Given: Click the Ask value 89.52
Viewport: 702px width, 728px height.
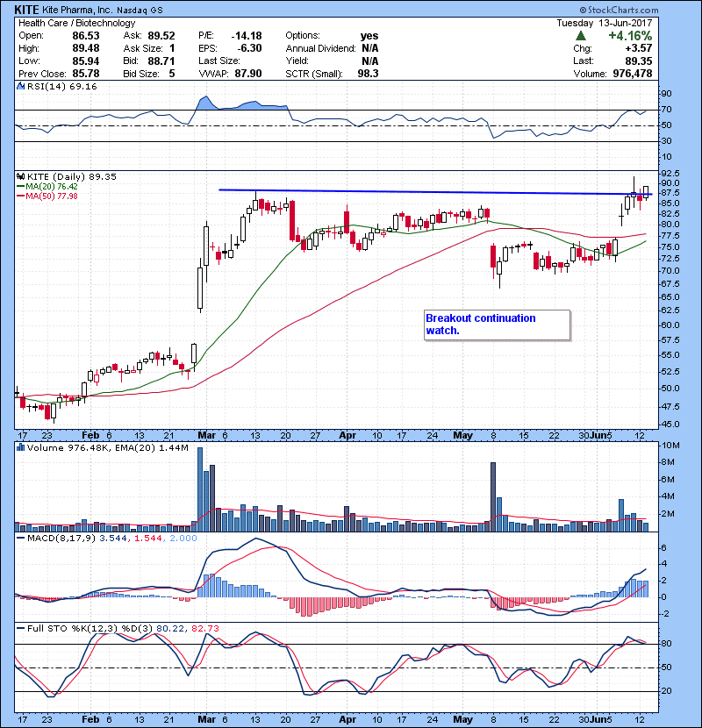Looking at the screenshot, I should pyautogui.click(x=161, y=36).
